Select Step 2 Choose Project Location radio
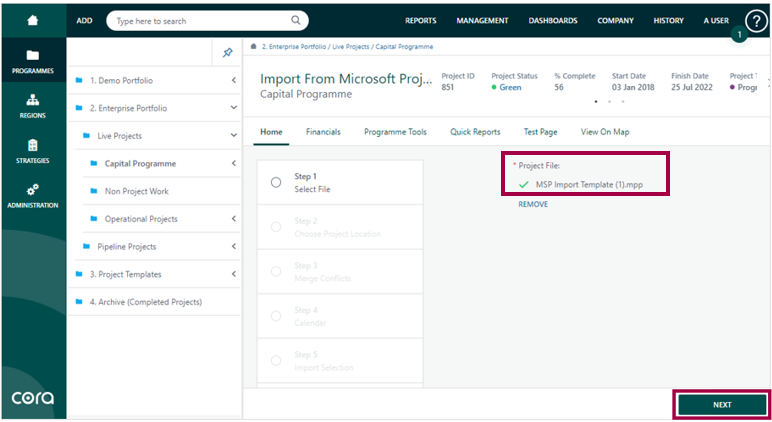772x422 pixels. click(276, 227)
